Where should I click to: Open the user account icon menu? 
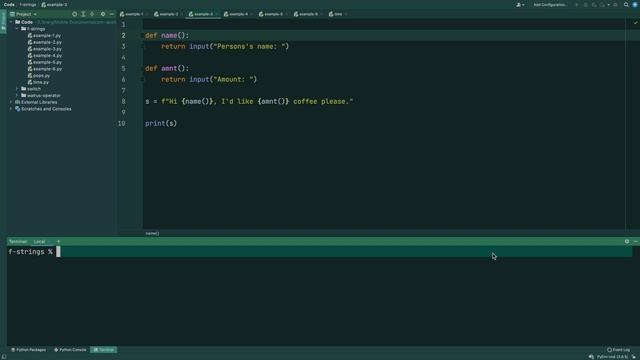click(520, 5)
